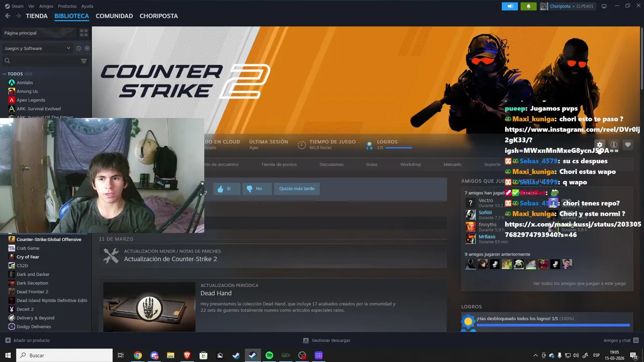644x362 pixels.
Task: Open Task View on the taskbar
Action: (x=121, y=355)
